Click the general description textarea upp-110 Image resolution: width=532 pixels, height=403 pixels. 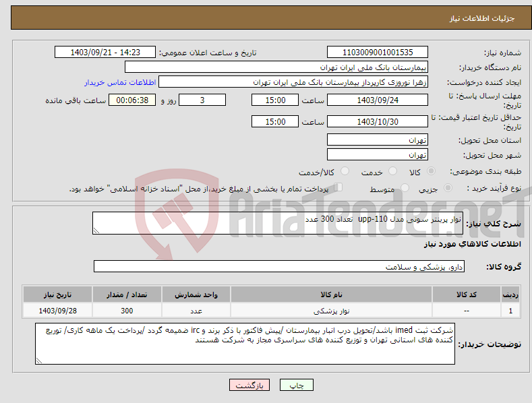tap(278, 223)
